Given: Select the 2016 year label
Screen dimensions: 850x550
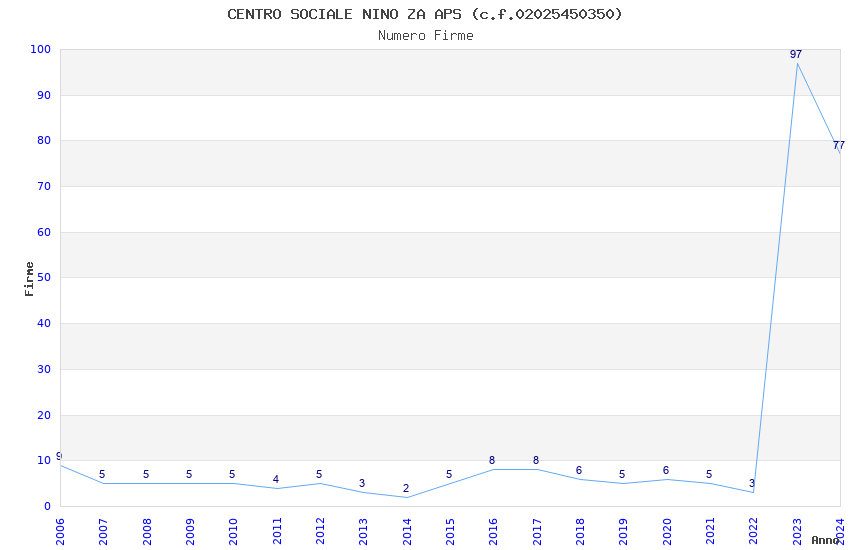Looking at the screenshot, I should pos(493,532).
